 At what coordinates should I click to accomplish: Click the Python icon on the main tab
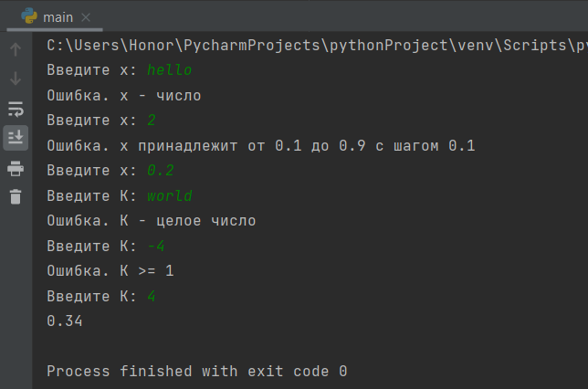(x=29, y=16)
